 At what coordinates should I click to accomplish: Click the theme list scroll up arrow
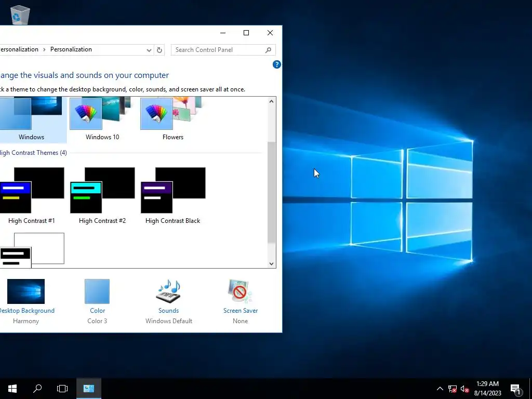[271, 101]
